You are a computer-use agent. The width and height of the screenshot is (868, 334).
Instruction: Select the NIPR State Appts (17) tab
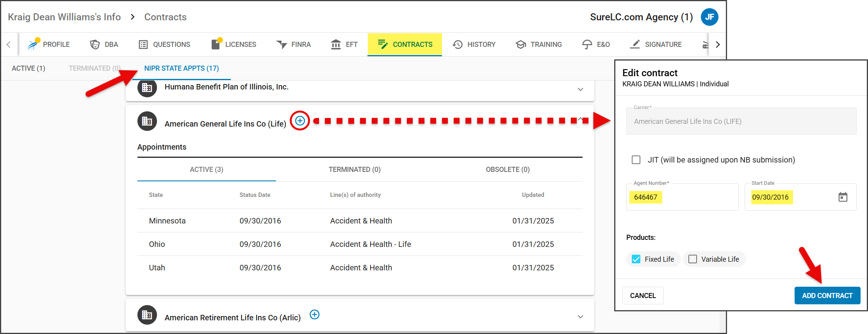pyautogui.click(x=182, y=68)
